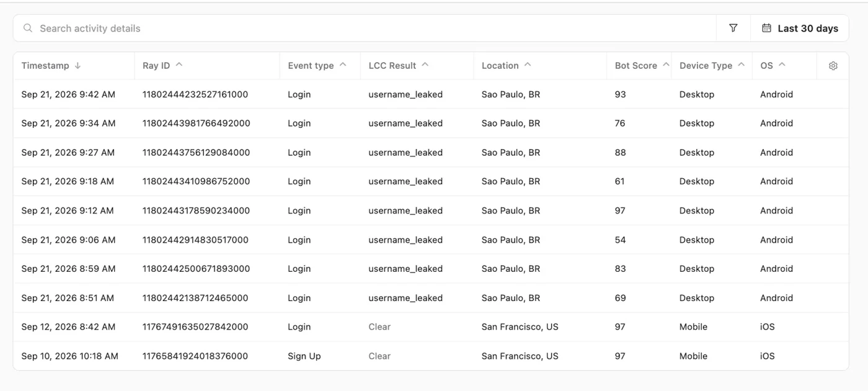The height and width of the screenshot is (391, 868).
Task: Click the Sign Up event type cell
Action: (304, 356)
